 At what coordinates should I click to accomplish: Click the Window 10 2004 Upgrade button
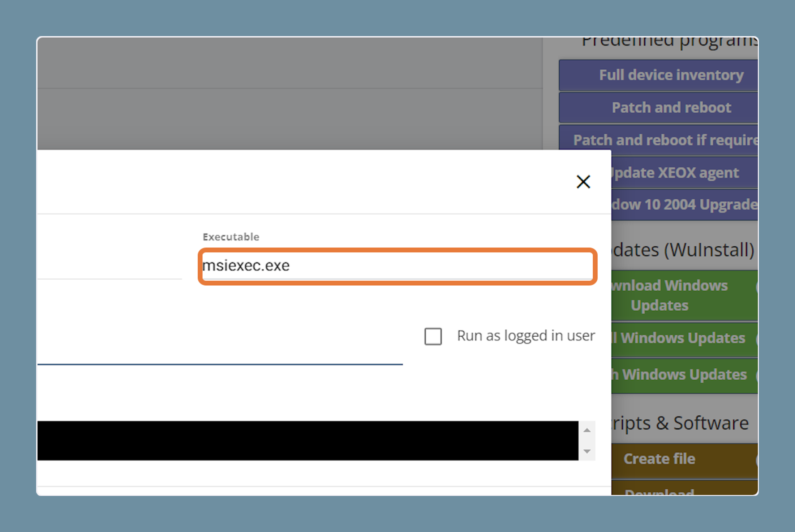pos(684,204)
